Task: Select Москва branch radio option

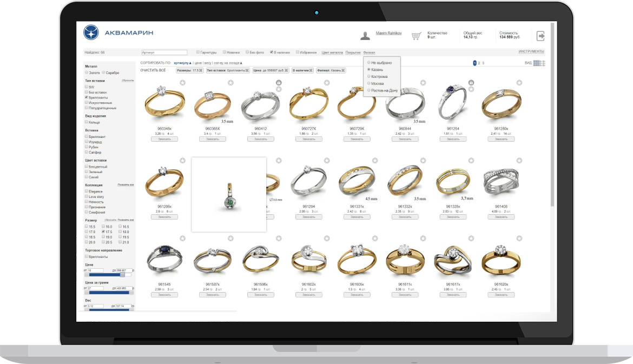Action: coord(369,83)
